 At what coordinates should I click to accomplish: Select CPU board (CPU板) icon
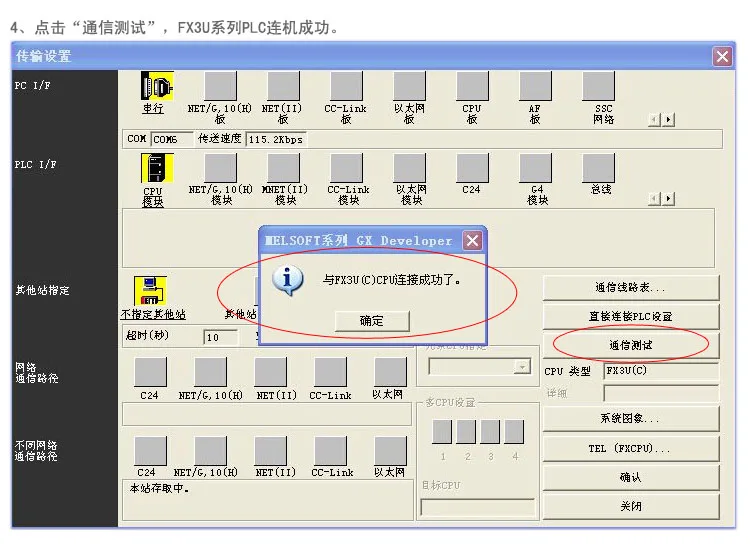(x=473, y=86)
